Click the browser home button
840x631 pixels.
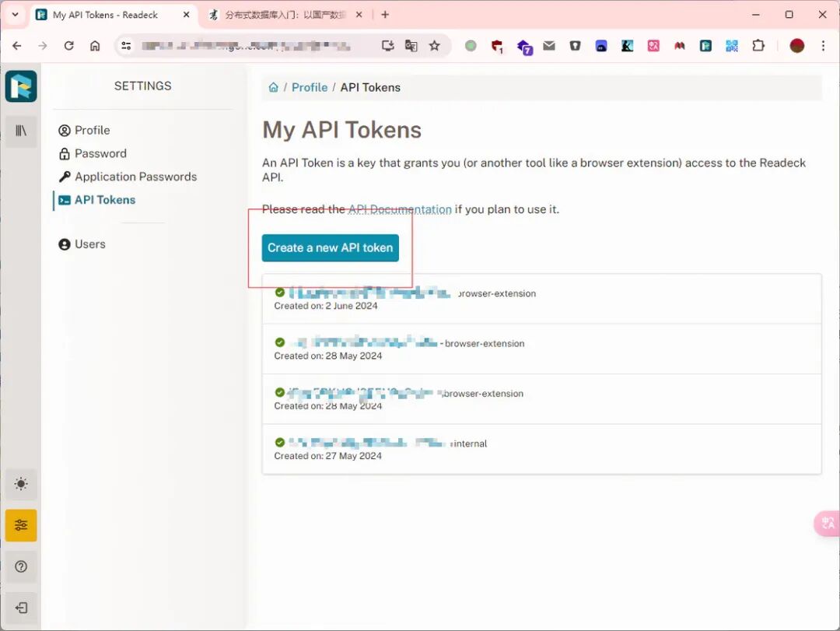[x=95, y=46]
